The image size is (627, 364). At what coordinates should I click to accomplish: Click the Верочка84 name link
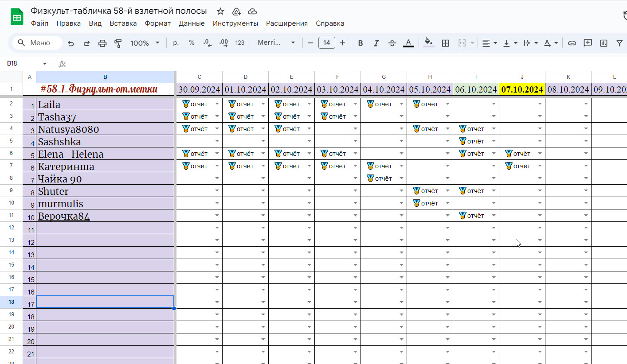(x=64, y=217)
